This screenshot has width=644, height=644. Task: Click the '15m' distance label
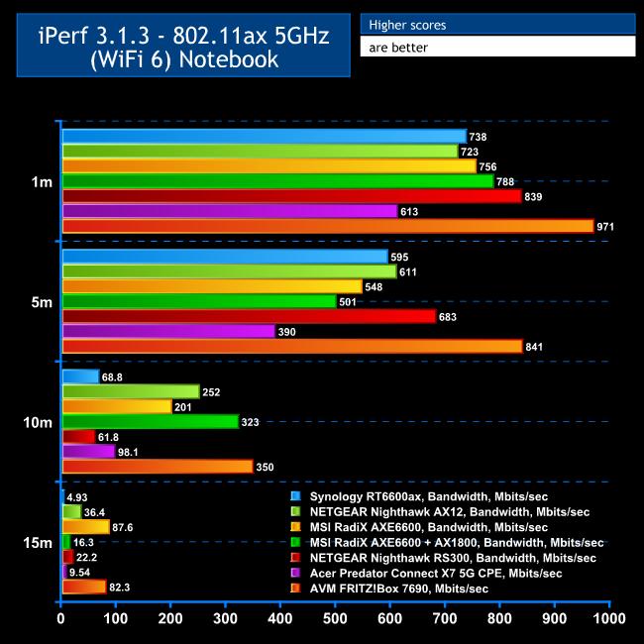38,543
